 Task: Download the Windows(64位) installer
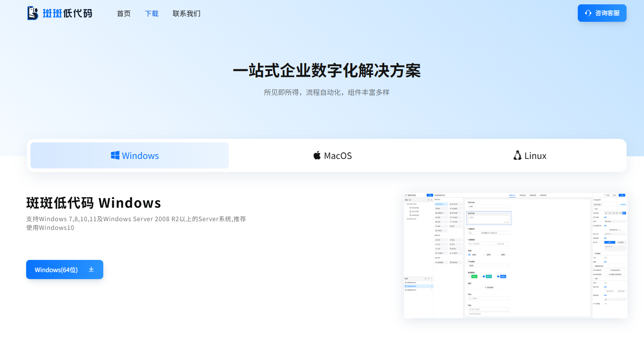click(x=64, y=270)
